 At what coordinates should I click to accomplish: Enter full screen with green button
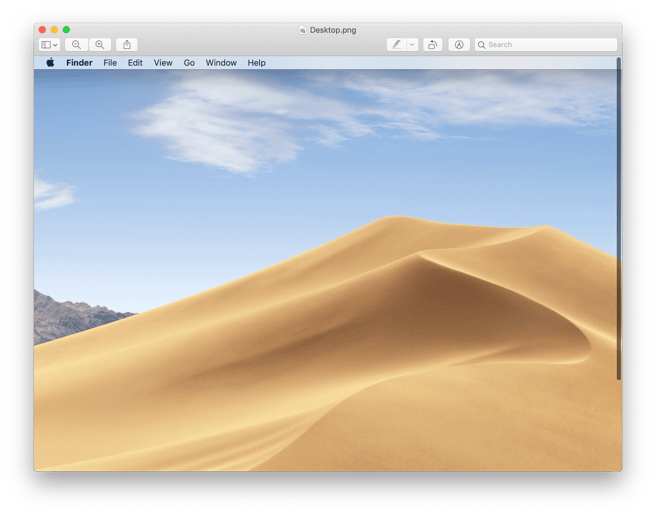click(x=66, y=30)
